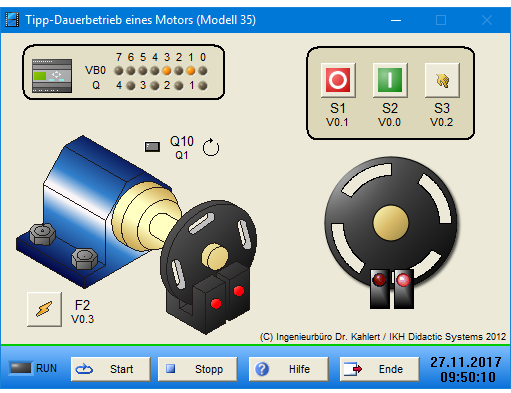Toggle the Q output 1 LED
The width and height of the screenshot is (511, 393).
coord(203,86)
